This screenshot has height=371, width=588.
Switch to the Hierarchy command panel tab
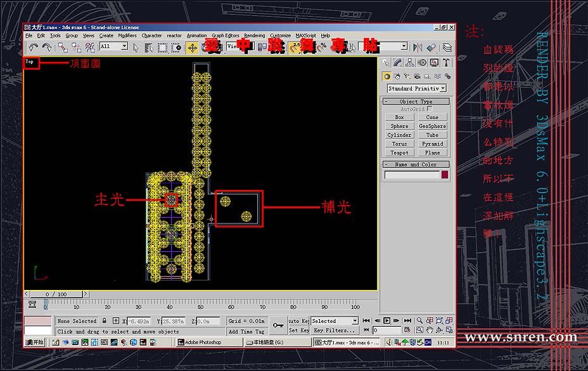tap(410, 63)
